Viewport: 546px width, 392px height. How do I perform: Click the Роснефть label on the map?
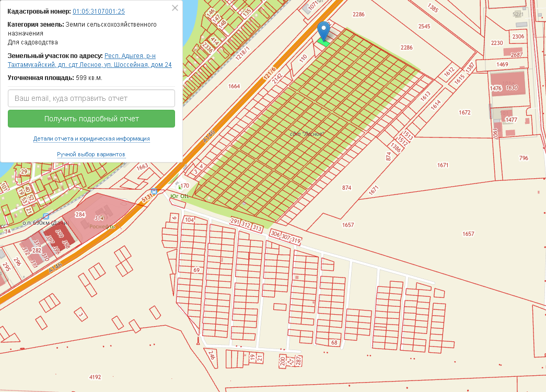click(102, 226)
